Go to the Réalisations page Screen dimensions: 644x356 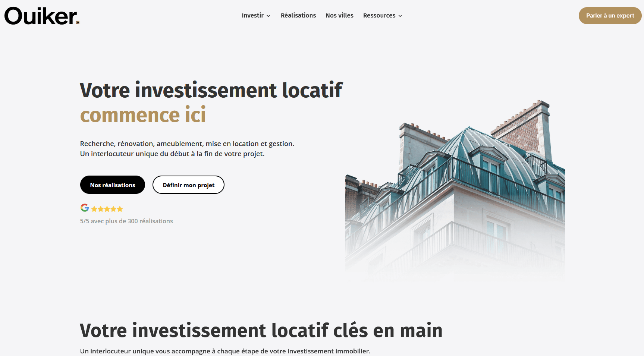298,15
